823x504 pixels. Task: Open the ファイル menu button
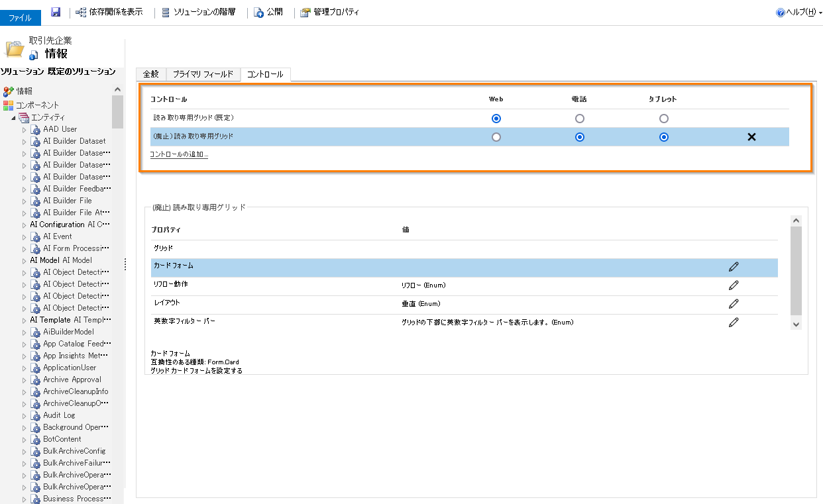(20, 18)
